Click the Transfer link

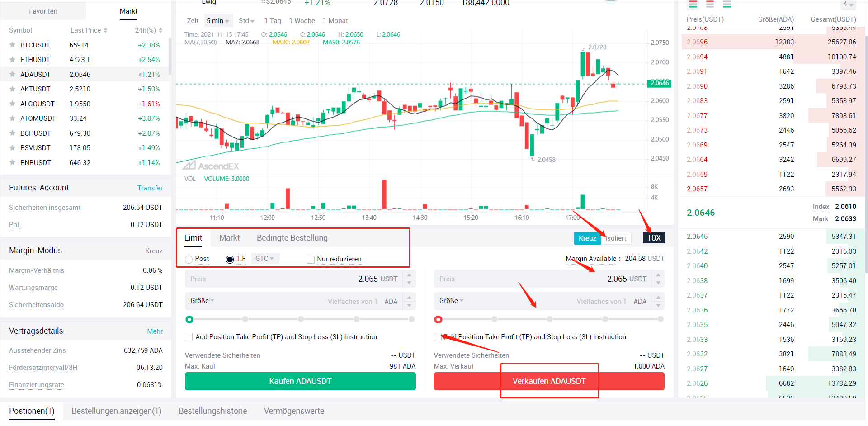150,188
